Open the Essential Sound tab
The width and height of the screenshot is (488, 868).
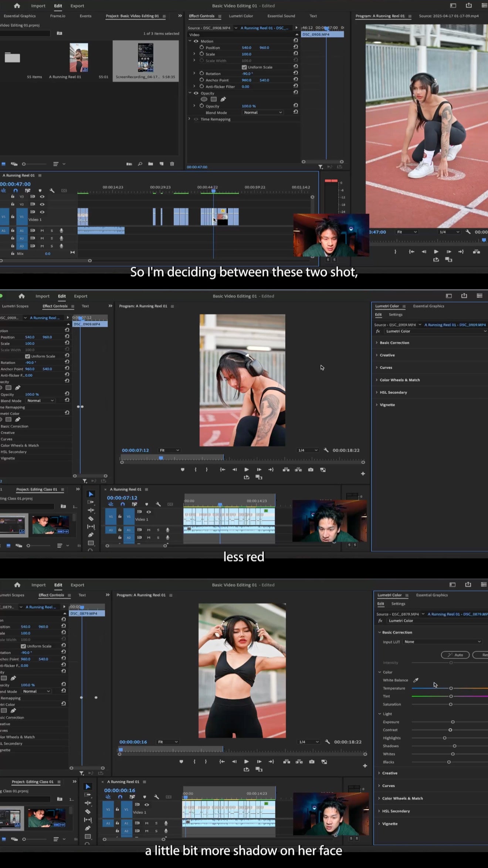pos(281,16)
